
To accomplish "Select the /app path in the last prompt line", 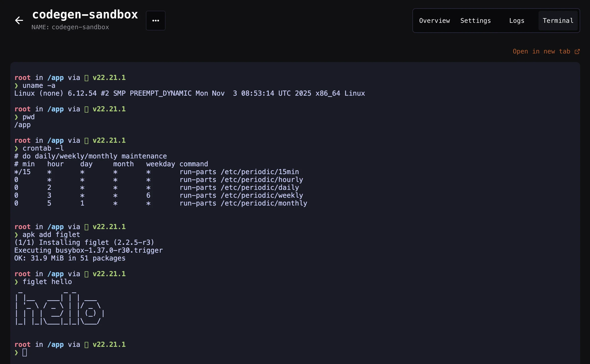I will [x=56, y=344].
